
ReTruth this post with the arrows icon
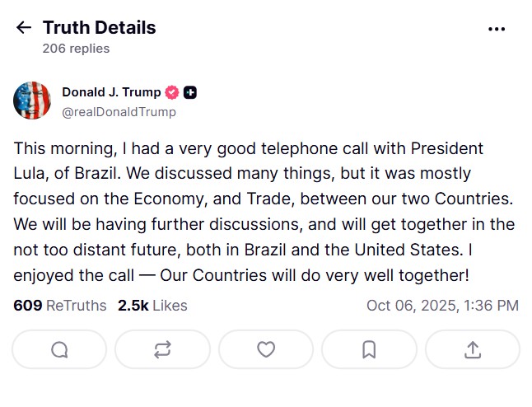162,349
